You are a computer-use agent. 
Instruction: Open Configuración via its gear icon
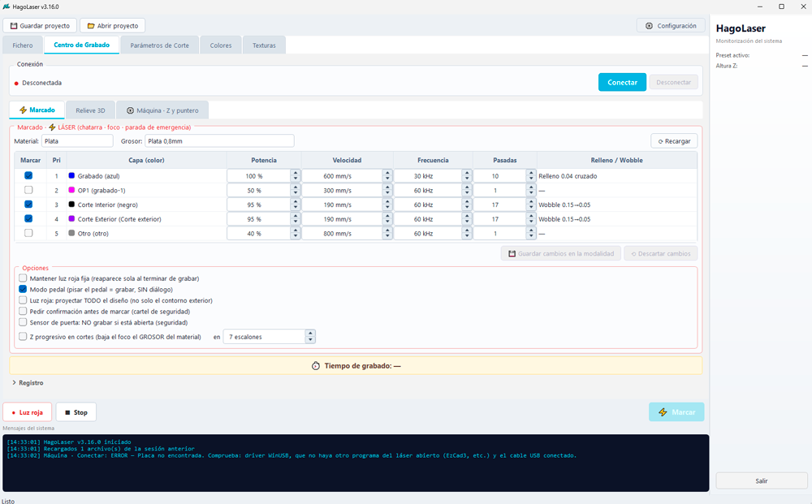tap(649, 26)
